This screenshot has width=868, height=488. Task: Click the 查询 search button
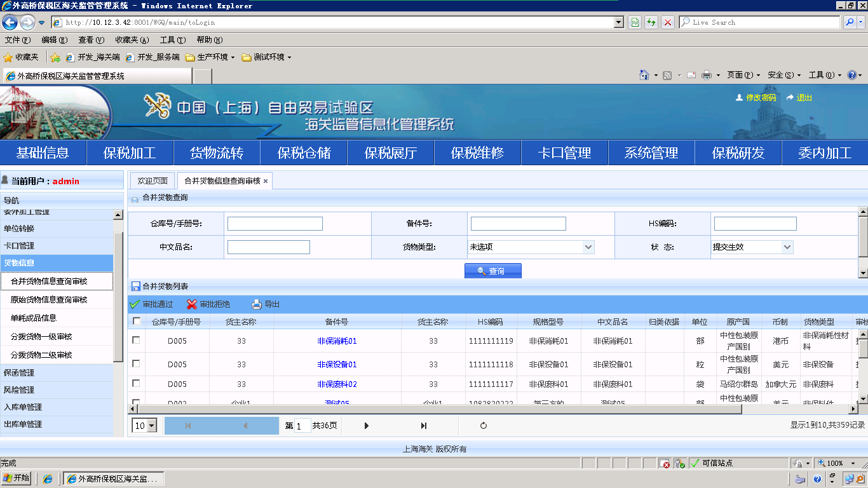click(x=493, y=271)
